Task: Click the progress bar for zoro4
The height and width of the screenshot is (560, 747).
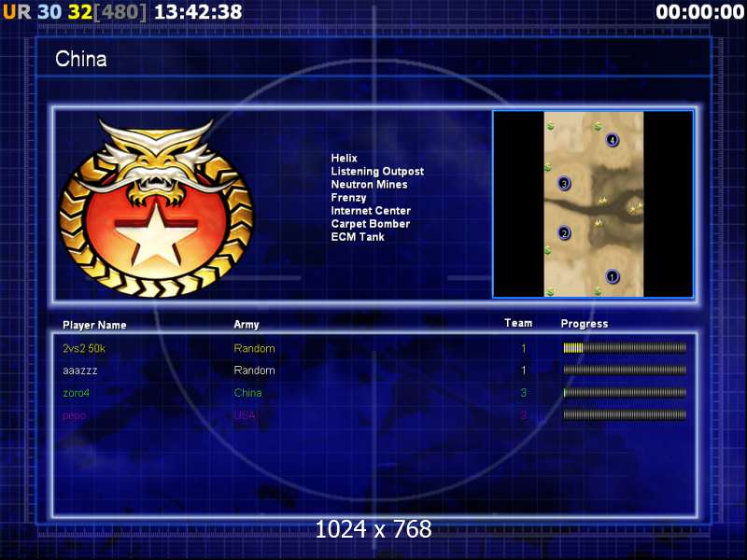Action: coord(625,392)
